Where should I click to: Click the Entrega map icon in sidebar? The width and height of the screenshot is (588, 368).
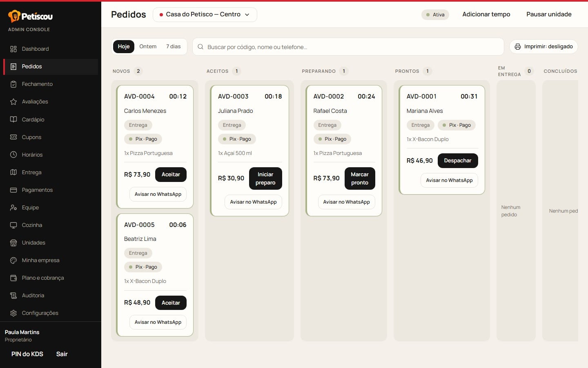tap(13, 172)
